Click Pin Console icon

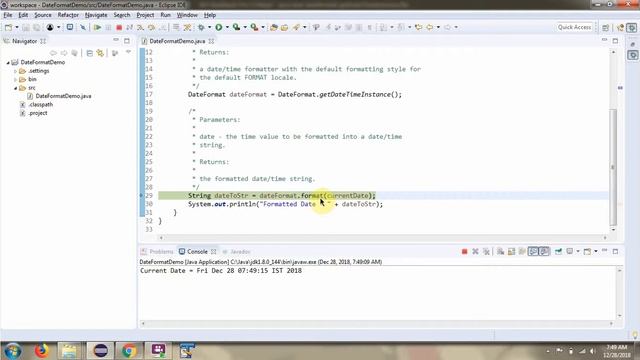pyautogui.click(x=558, y=251)
